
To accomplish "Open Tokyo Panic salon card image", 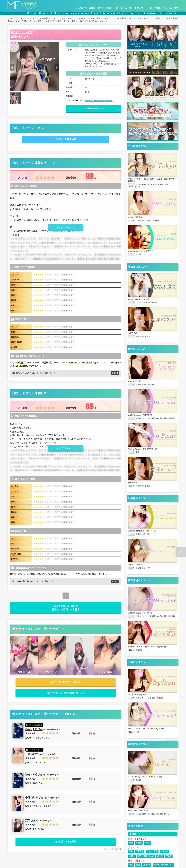I will click(x=153, y=435).
